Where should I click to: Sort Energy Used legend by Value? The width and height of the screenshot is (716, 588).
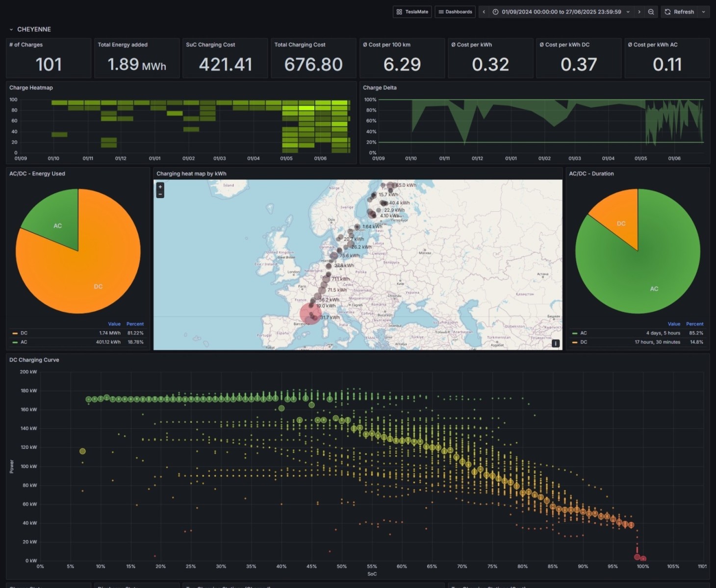(x=114, y=324)
